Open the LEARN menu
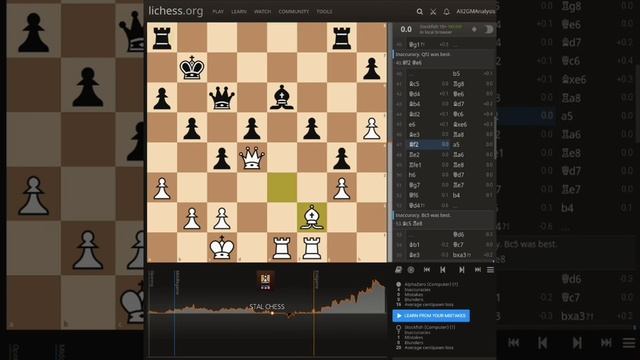This screenshot has width=640, height=360. pyautogui.click(x=239, y=12)
